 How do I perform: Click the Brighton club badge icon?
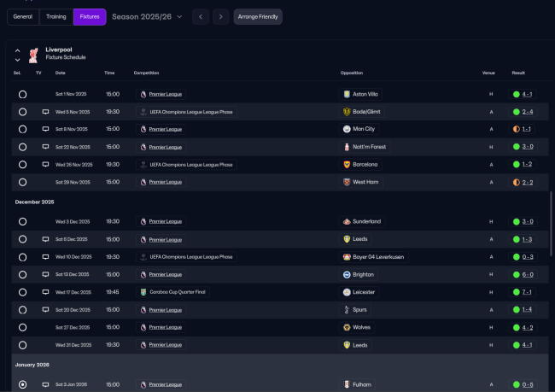coord(347,274)
